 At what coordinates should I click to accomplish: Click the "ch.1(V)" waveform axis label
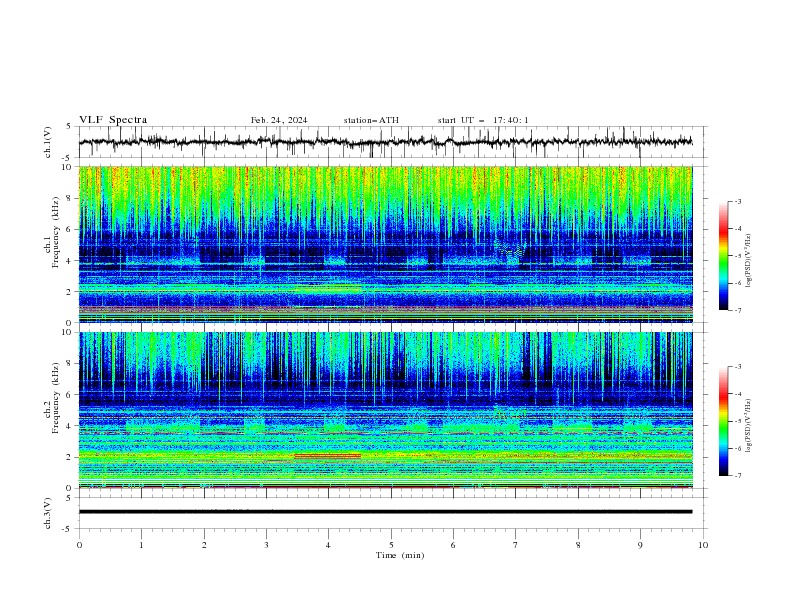48,142
